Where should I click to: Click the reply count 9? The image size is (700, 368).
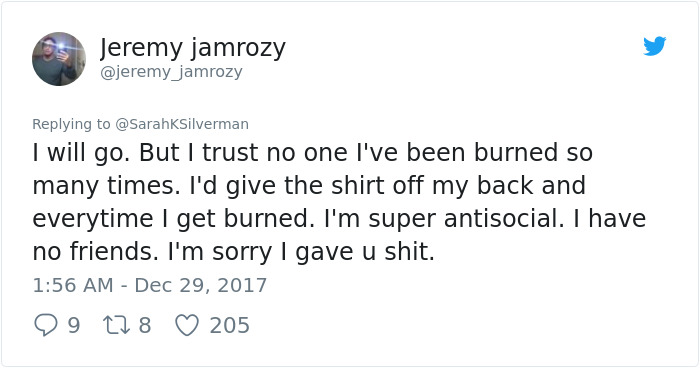point(74,325)
